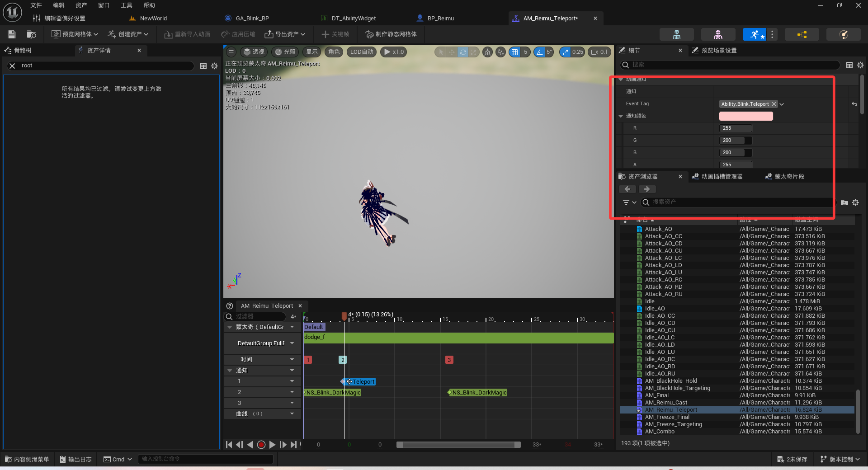Screen dimensions: 868x470
Task: Open 透视 perspective view dropdown
Action: [x=254, y=52]
